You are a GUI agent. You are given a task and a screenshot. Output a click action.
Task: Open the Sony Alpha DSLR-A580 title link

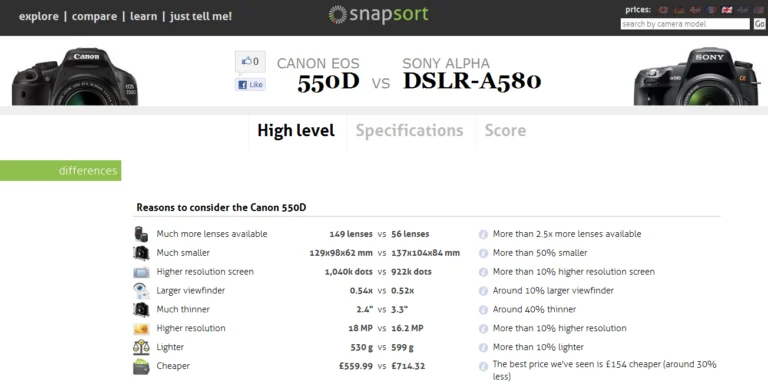(x=472, y=74)
